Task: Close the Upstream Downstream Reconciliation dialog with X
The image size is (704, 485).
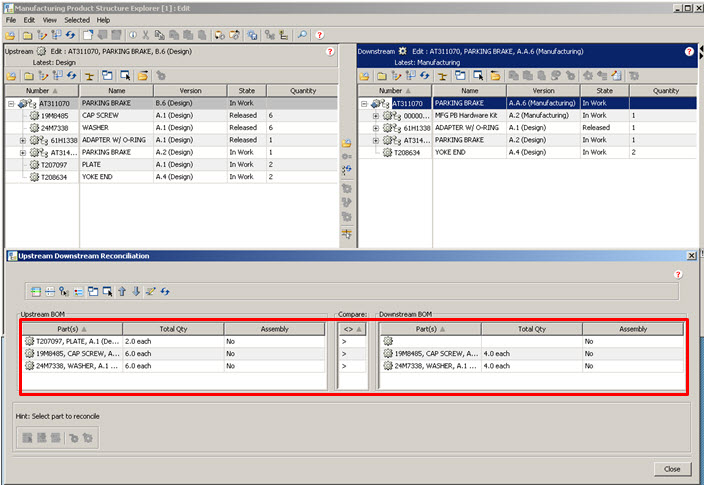Action: (691, 256)
